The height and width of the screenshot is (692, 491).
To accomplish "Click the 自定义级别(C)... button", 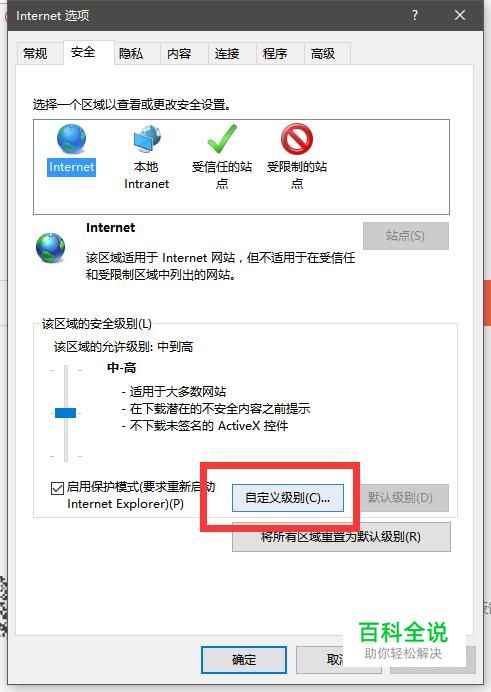I will [288, 498].
